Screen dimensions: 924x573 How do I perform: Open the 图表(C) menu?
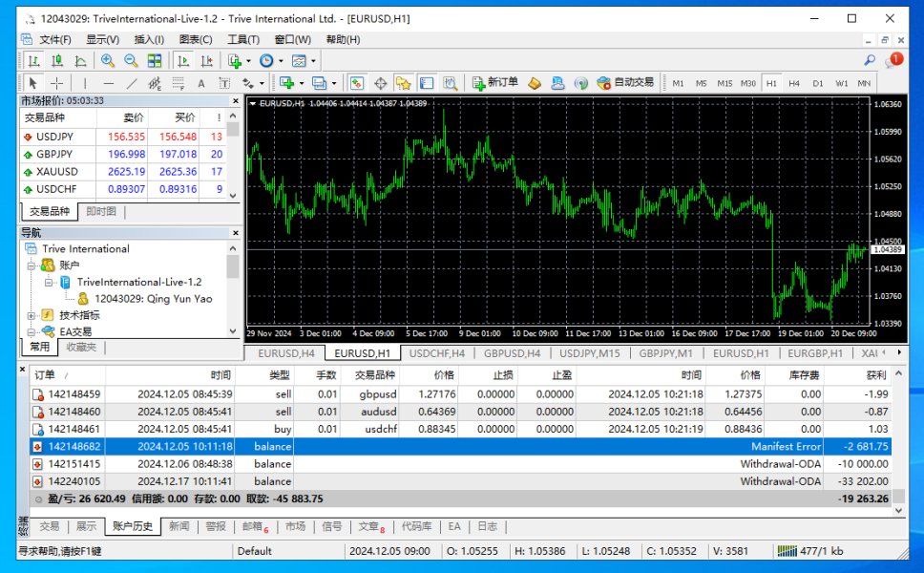(196, 39)
